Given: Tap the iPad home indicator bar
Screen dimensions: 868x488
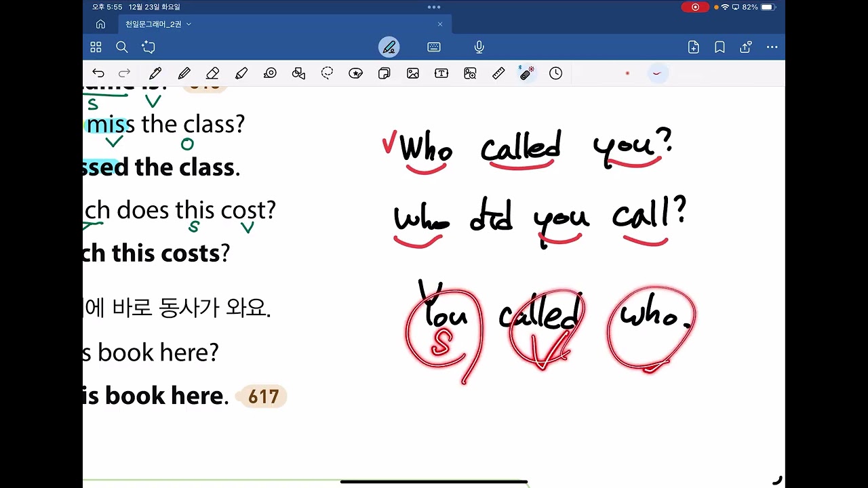Looking at the screenshot, I should pyautogui.click(x=434, y=482).
